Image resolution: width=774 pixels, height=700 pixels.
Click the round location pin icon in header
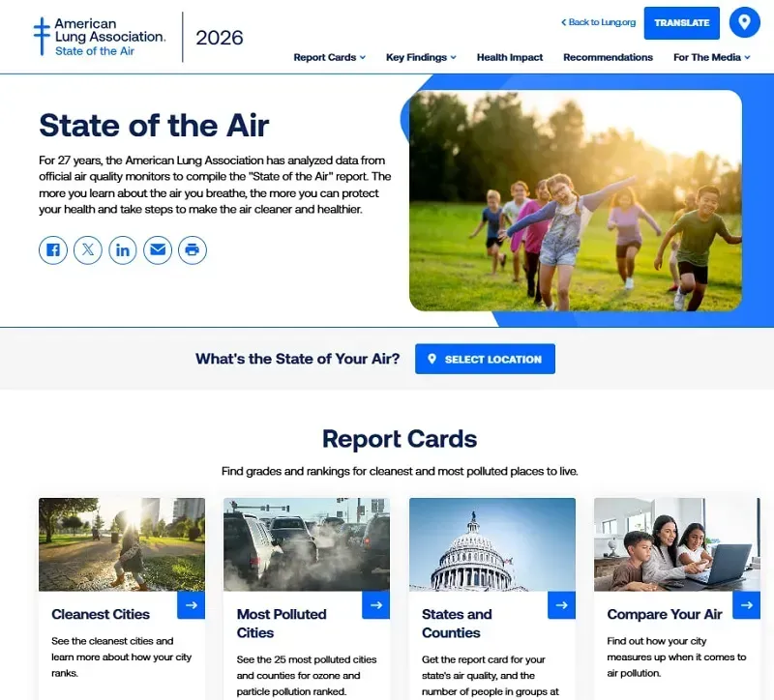(x=744, y=22)
